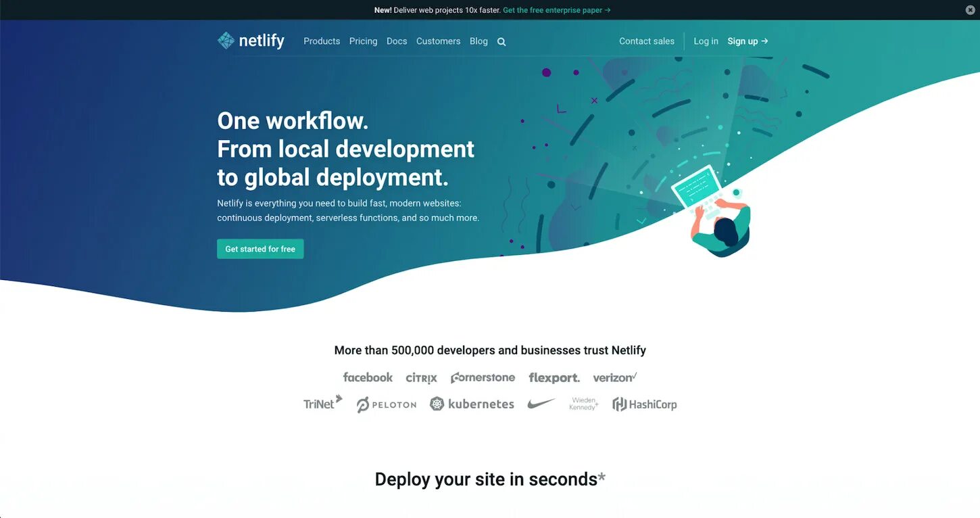
Task: Click the Nike swoosh logo
Action: [x=541, y=404]
